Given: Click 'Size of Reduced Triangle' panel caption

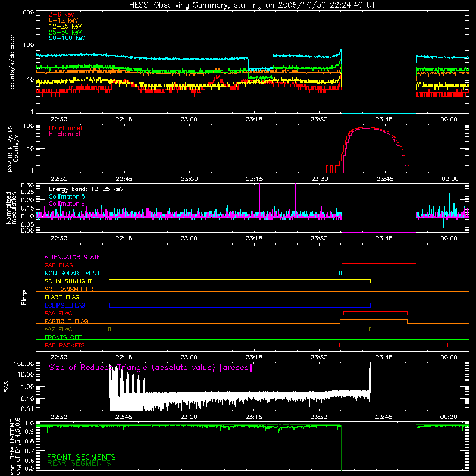Looking at the screenshot, I should click(x=151, y=368).
